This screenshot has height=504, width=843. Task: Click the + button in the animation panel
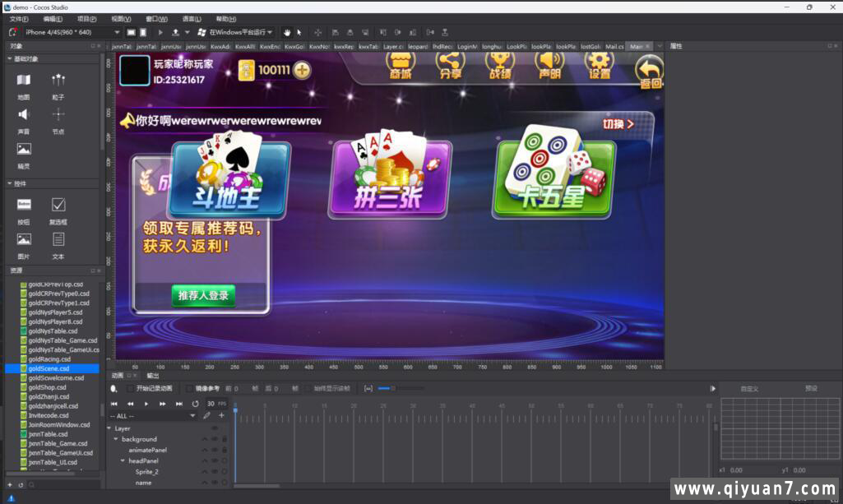pos(221,414)
